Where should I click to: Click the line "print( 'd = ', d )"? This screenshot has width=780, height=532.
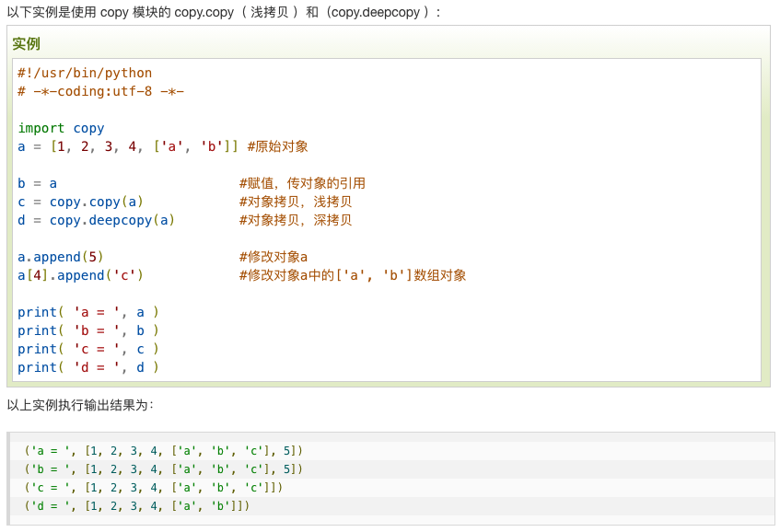88,367
